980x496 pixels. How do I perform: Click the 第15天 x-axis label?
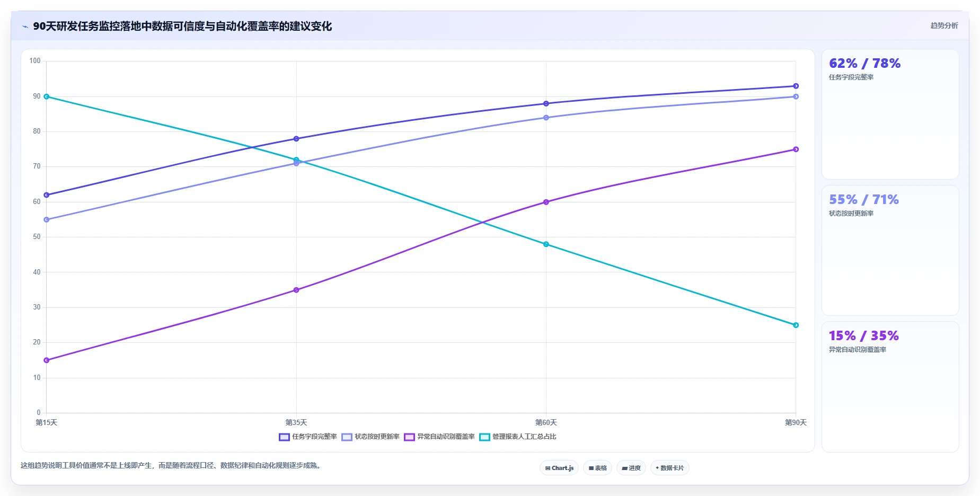click(47, 422)
